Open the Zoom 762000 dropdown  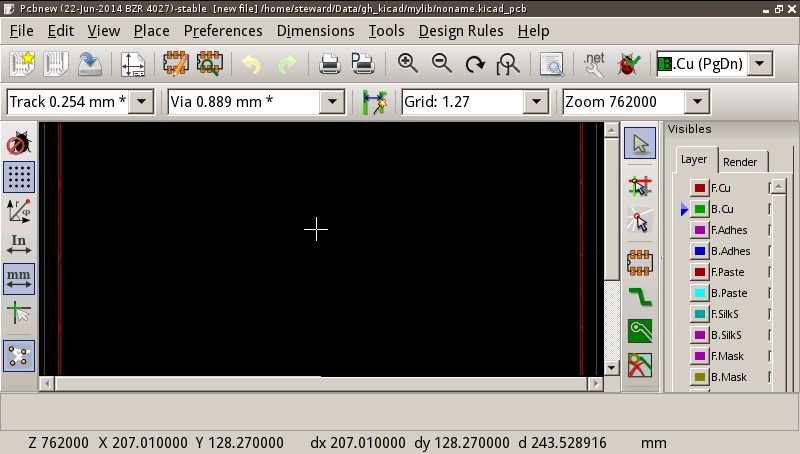(697, 102)
